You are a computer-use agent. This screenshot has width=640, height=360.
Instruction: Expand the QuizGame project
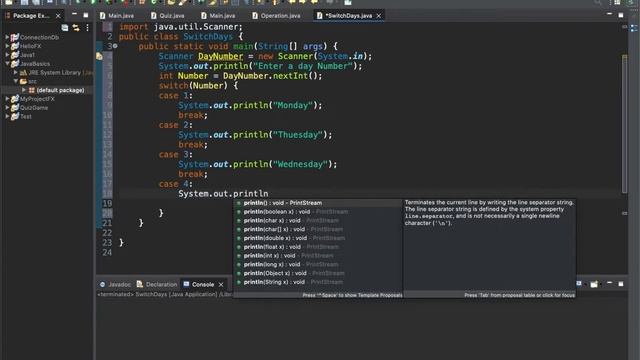(x=7, y=107)
